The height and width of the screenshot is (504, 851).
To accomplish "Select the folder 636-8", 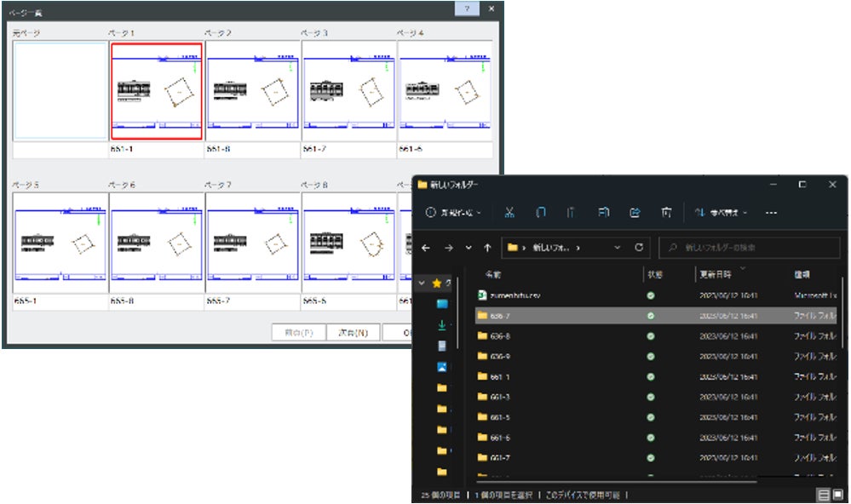I will point(500,336).
